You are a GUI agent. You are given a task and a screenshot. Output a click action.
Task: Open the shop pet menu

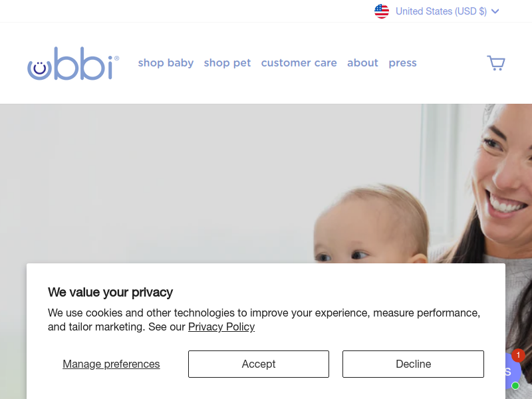click(x=227, y=63)
